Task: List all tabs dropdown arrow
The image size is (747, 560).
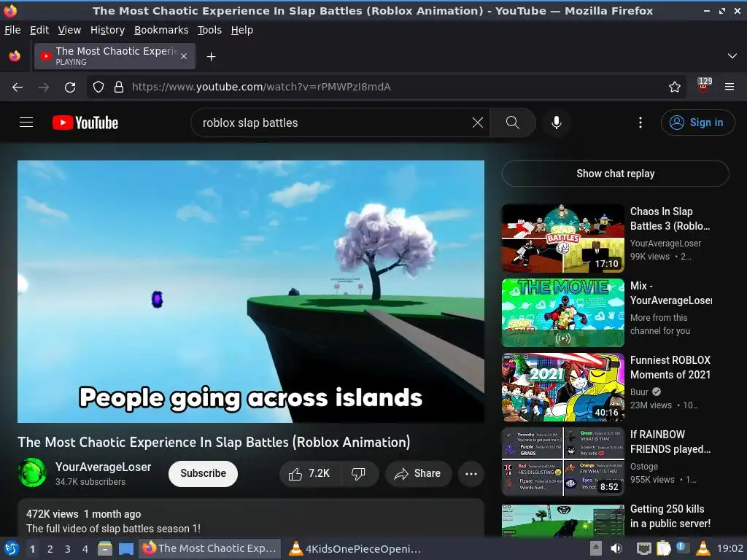Action: click(x=732, y=56)
